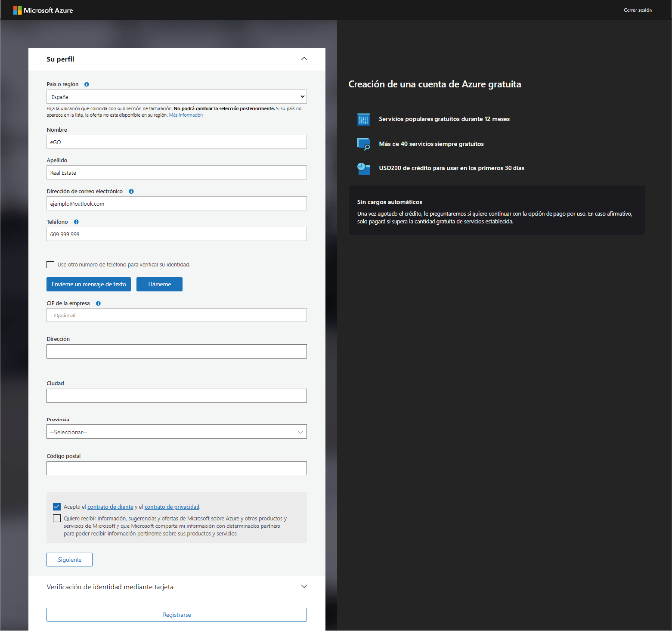
Task: Click Envíeme un mensaje de texto button
Action: (x=89, y=285)
